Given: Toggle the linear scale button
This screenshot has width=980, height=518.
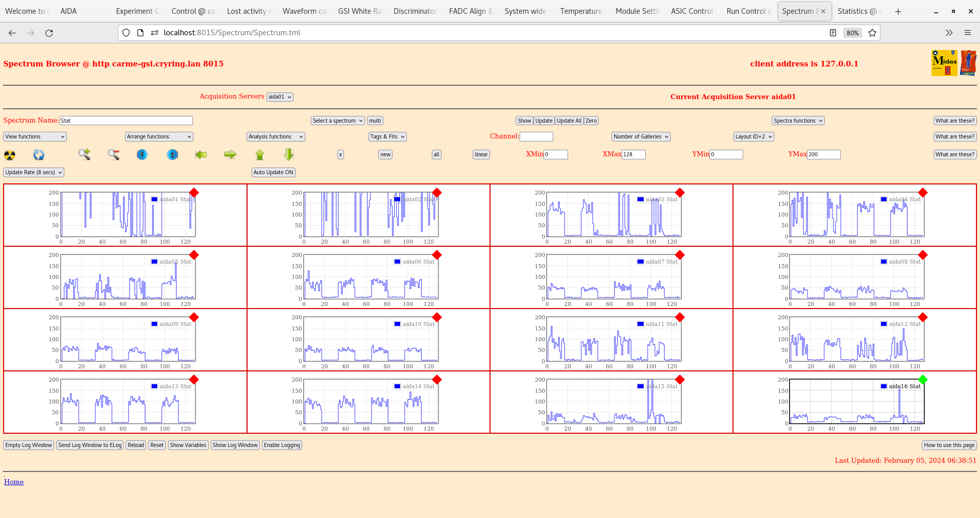Looking at the screenshot, I should (x=481, y=155).
